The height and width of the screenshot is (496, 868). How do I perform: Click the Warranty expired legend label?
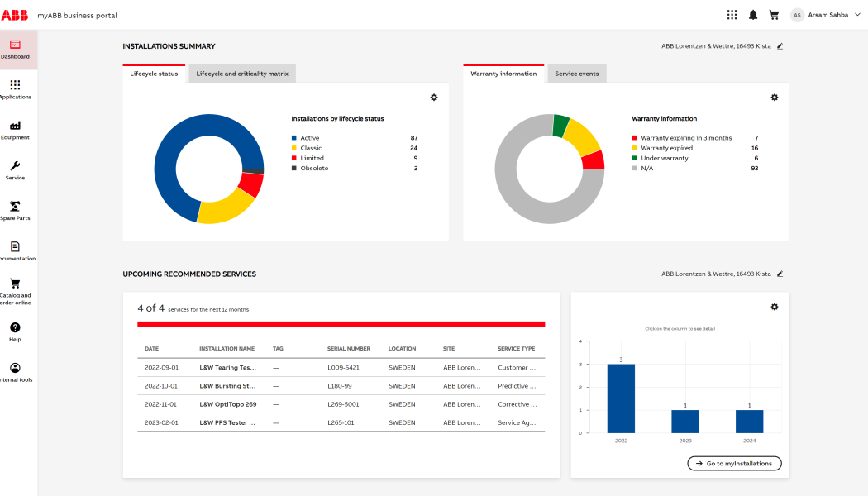click(666, 148)
